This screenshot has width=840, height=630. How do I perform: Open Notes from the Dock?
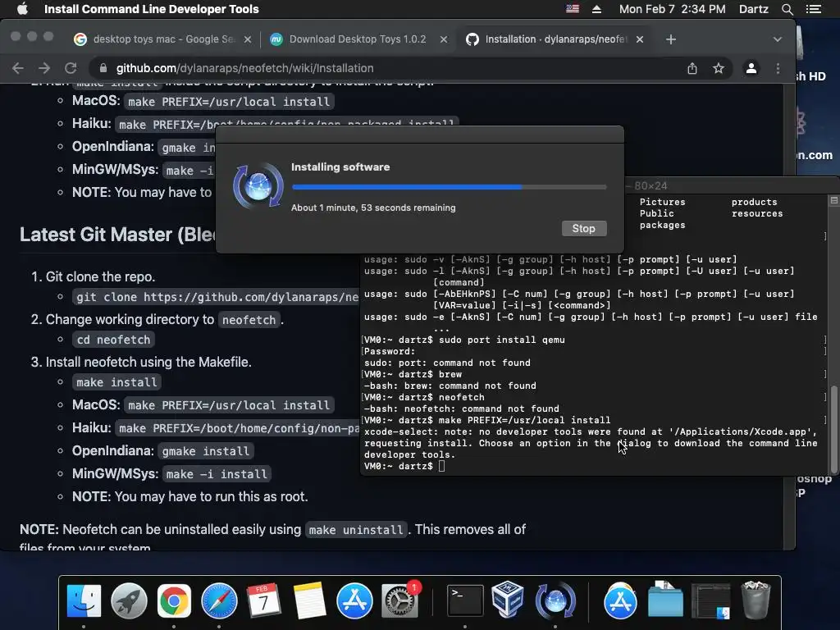(x=309, y=600)
